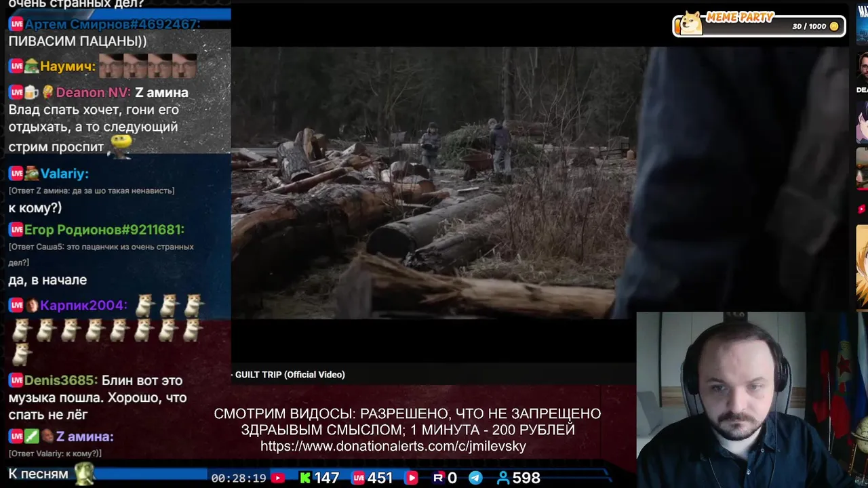Click username Егор Родионов#9211681
Screen dimensions: 868x488
(x=104, y=230)
